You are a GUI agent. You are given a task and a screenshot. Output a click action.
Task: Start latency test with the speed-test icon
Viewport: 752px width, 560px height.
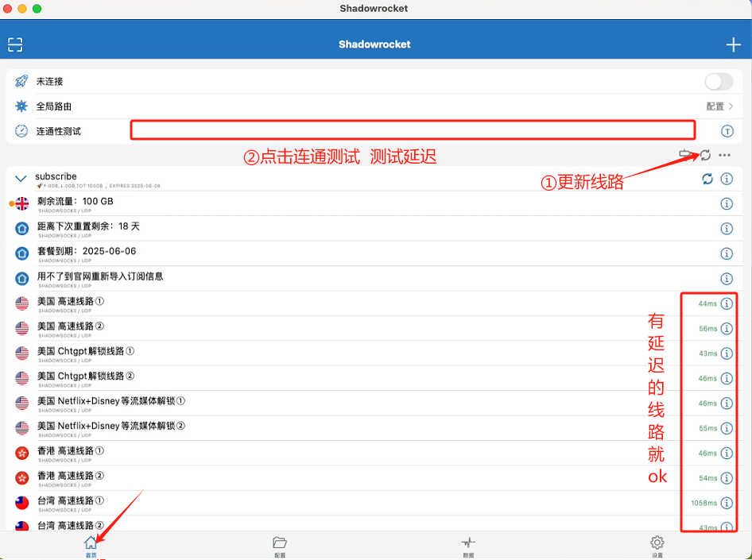coord(685,153)
